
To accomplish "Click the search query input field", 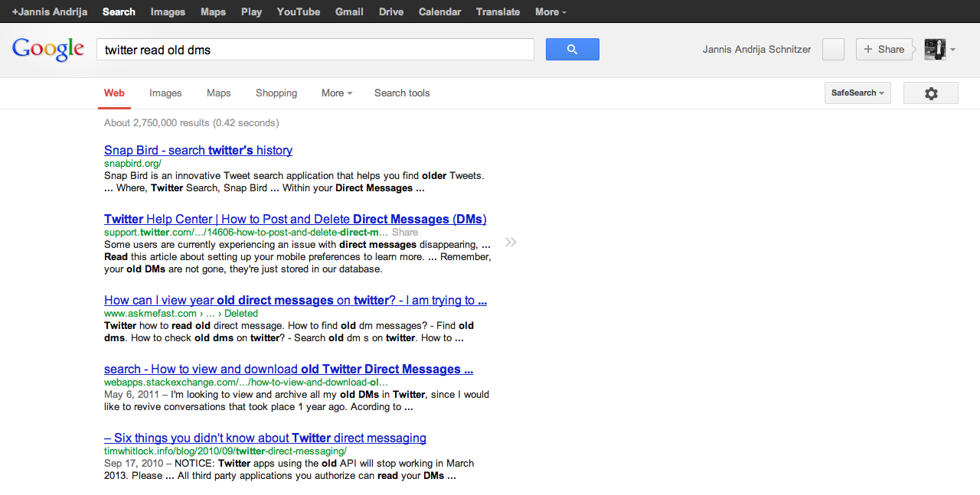I will [x=315, y=50].
